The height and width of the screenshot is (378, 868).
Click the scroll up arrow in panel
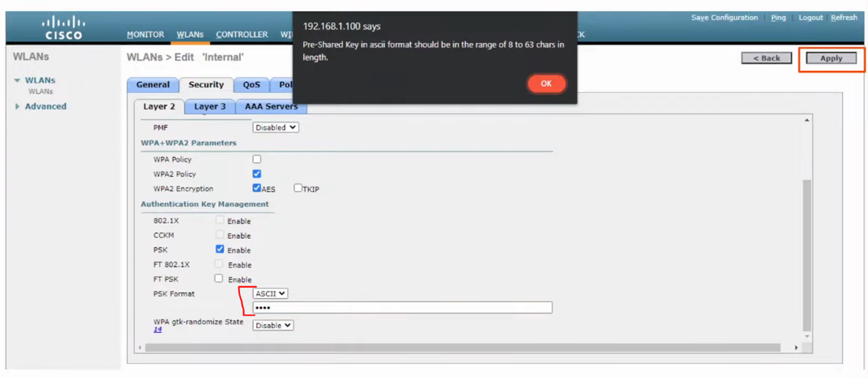[x=807, y=120]
